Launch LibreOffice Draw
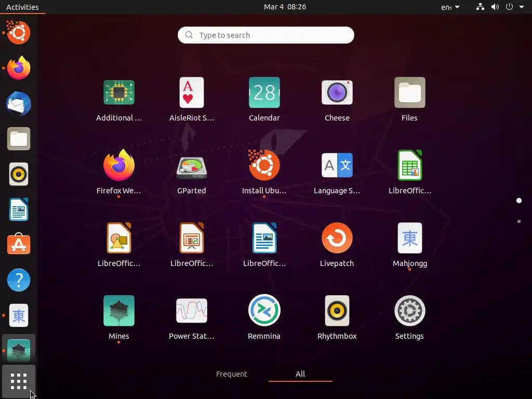Viewport: 532px width, 399px height. click(119, 238)
